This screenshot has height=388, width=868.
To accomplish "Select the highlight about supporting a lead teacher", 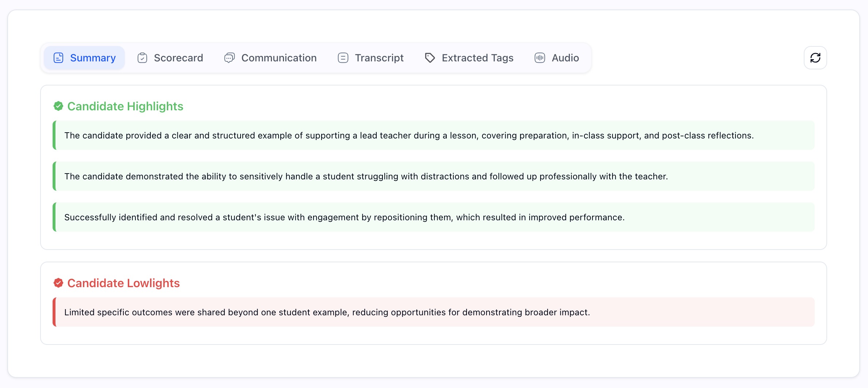I will [409, 136].
